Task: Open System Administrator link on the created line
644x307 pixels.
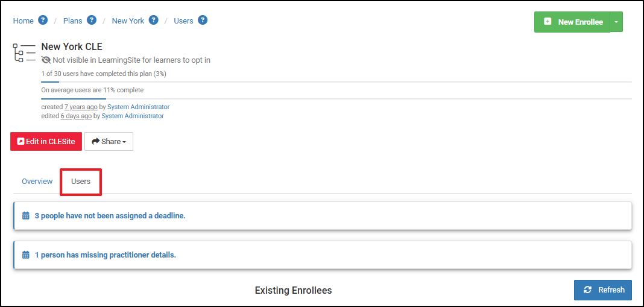Action: coord(139,107)
